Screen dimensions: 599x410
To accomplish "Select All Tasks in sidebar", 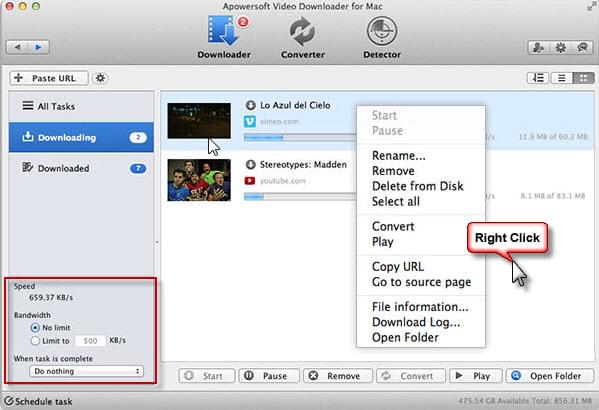I will click(x=81, y=106).
